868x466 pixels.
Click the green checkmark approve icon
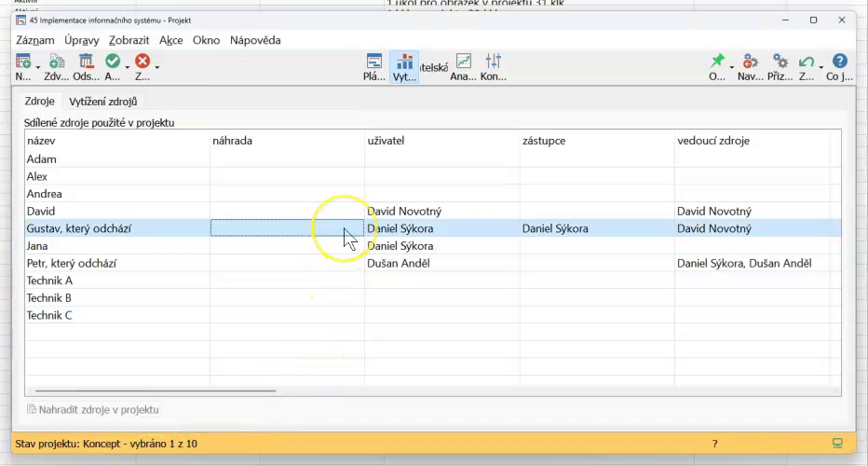113,62
